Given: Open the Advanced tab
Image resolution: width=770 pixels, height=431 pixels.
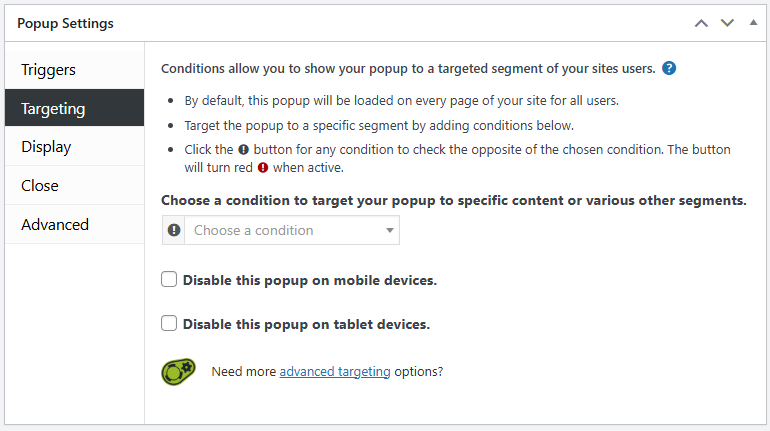Looking at the screenshot, I should pyautogui.click(x=55, y=225).
